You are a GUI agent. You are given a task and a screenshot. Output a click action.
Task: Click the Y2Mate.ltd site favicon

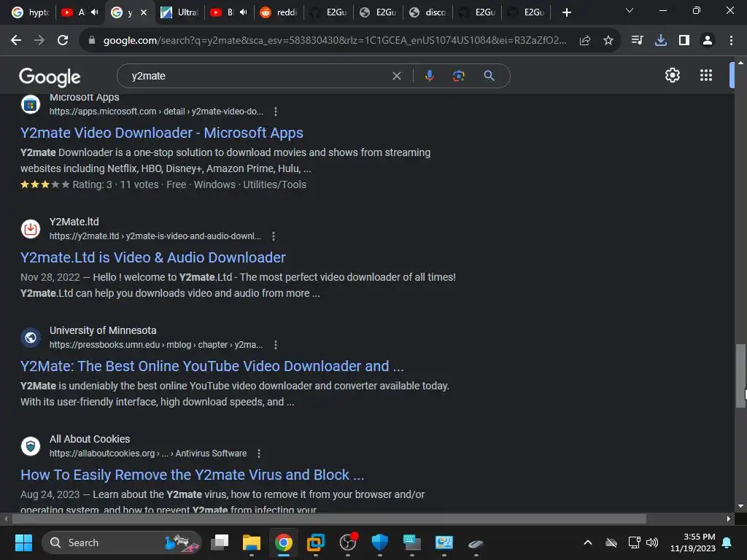31,229
